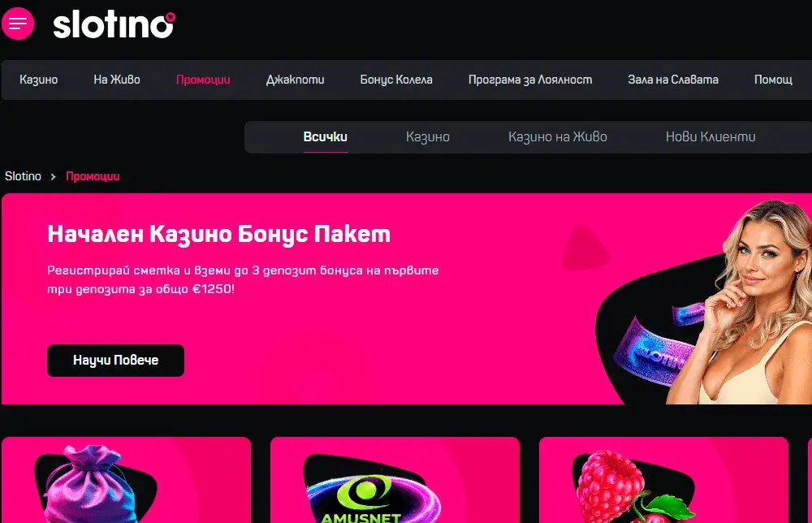Open the raspberry fruit promotion card
This screenshot has width=812, height=523.
pos(664,480)
